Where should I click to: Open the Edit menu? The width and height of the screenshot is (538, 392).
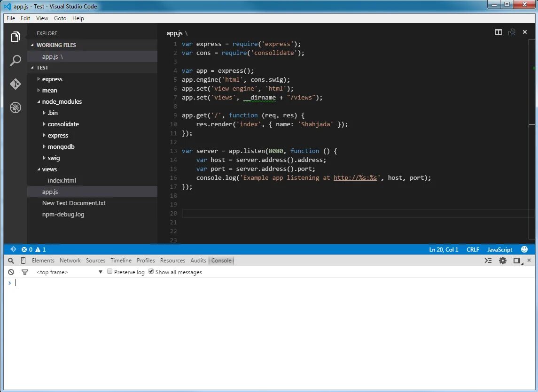[25, 18]
